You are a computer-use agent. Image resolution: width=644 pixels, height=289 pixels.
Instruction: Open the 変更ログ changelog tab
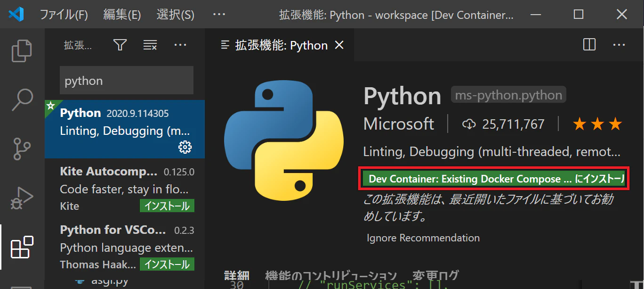coord(435,276)
